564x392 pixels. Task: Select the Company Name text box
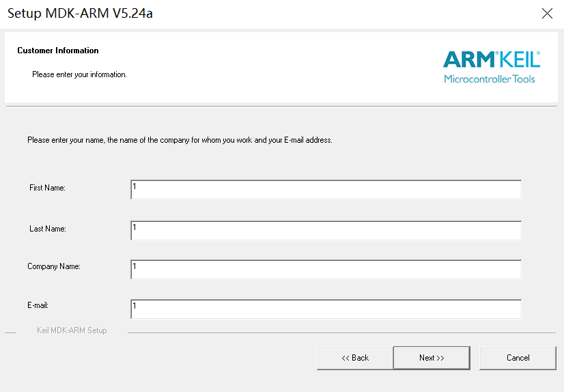326,269
